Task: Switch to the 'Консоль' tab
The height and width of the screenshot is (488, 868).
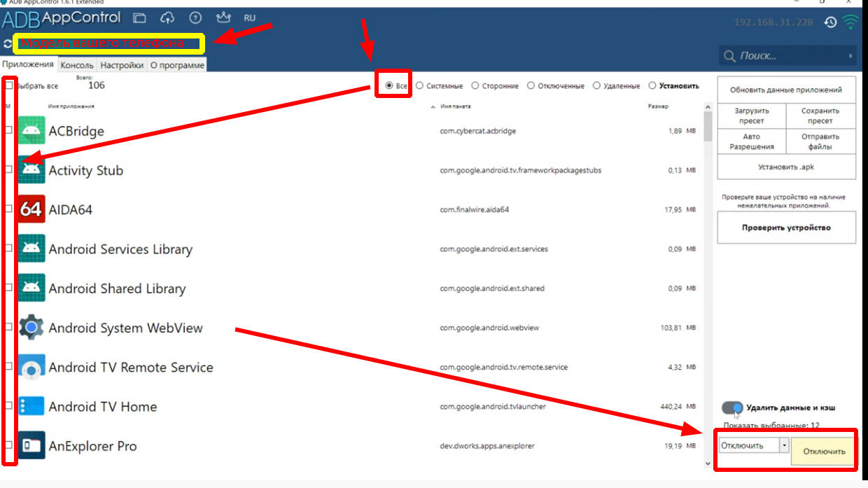Action: [x=76, y=65]
